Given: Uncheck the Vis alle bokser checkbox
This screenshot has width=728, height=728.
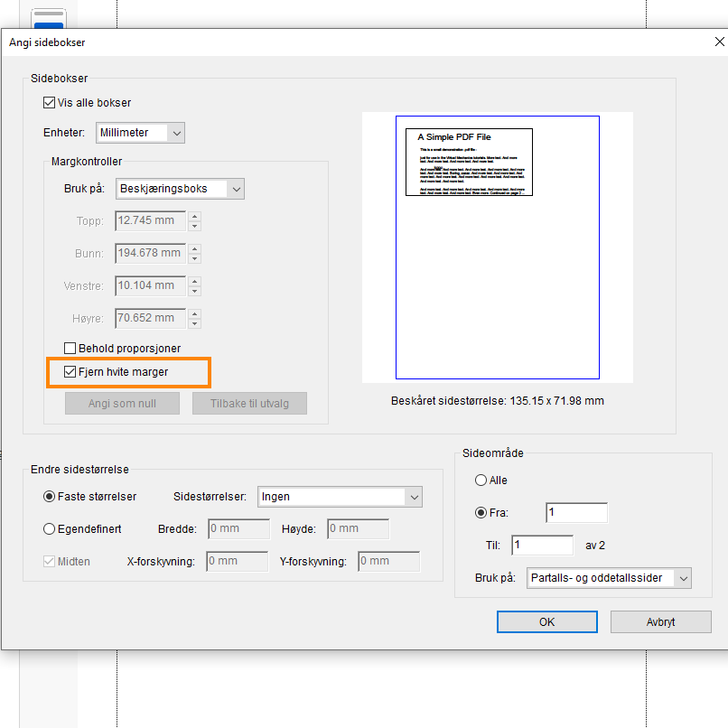Looking at the screenshot, I should coord(50,102).
